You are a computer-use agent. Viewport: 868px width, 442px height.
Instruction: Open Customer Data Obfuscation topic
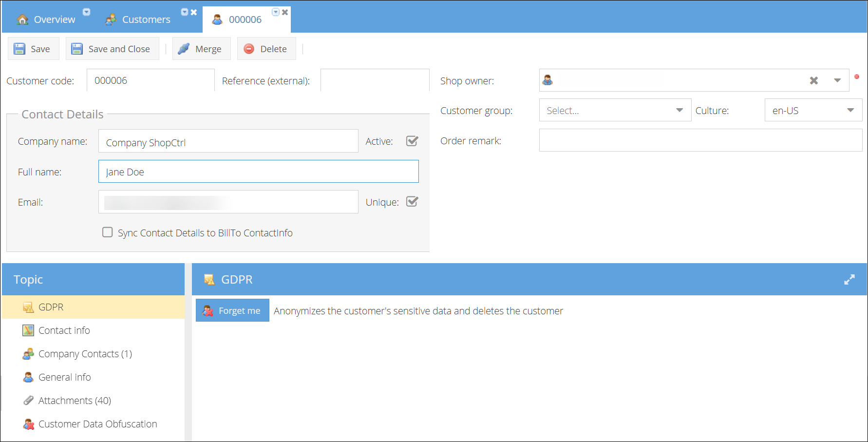(97, 424)
